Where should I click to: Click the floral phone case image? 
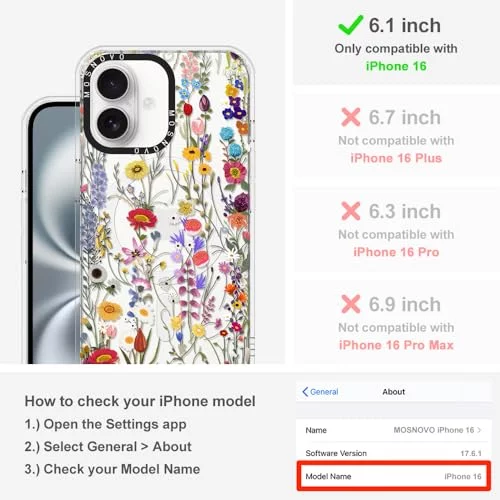click(x=166, y=205)
